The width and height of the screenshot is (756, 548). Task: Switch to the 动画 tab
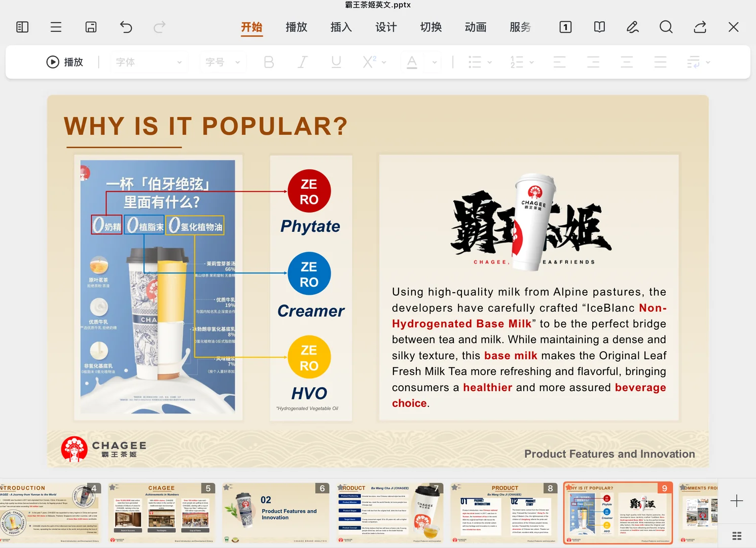(x=476, y=27)
